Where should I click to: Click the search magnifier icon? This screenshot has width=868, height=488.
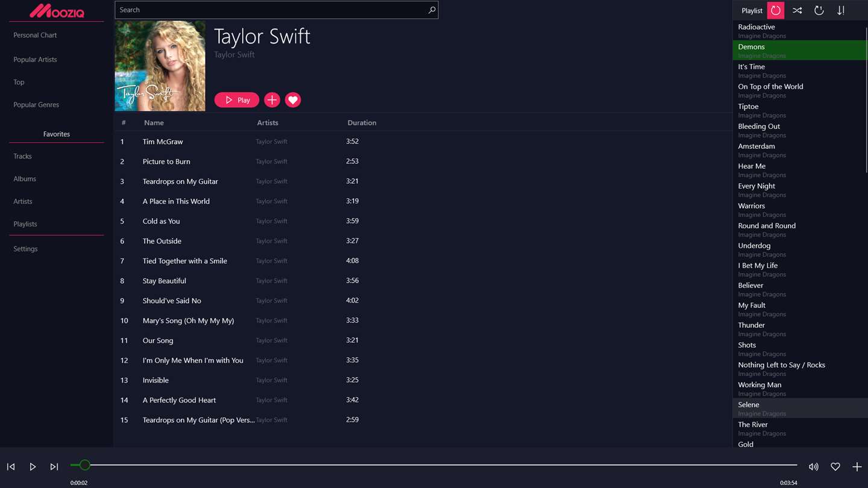pos(432,10)
